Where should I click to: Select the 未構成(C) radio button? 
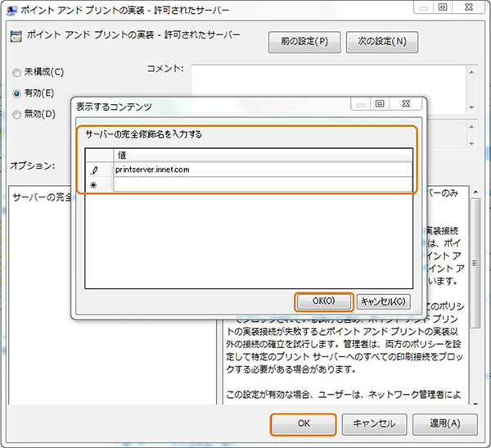tap(17, 73)
